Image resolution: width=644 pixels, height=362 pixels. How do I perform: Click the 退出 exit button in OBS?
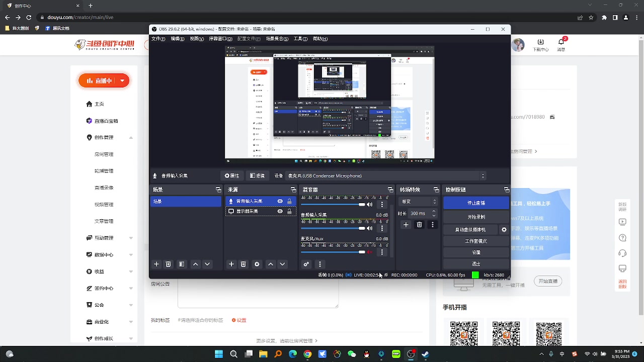[476, 264]
